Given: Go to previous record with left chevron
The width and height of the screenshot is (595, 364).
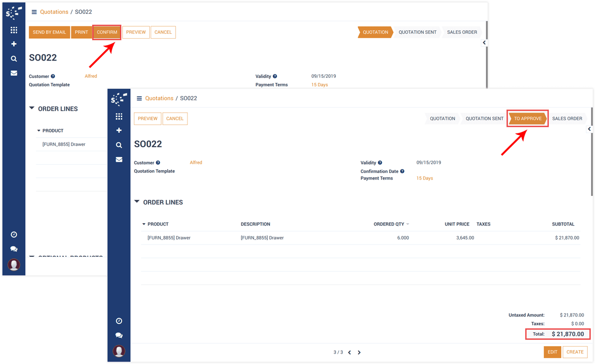Looking at the screenshot, I should pos(350,353).
